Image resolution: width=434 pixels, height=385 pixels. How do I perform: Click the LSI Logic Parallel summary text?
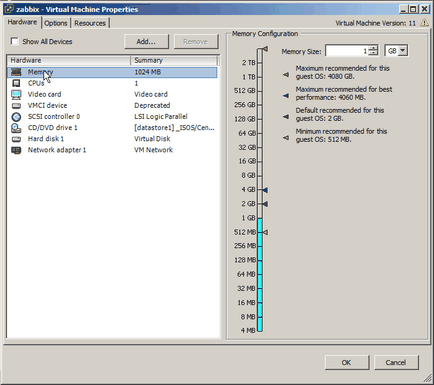pos(161,117)
